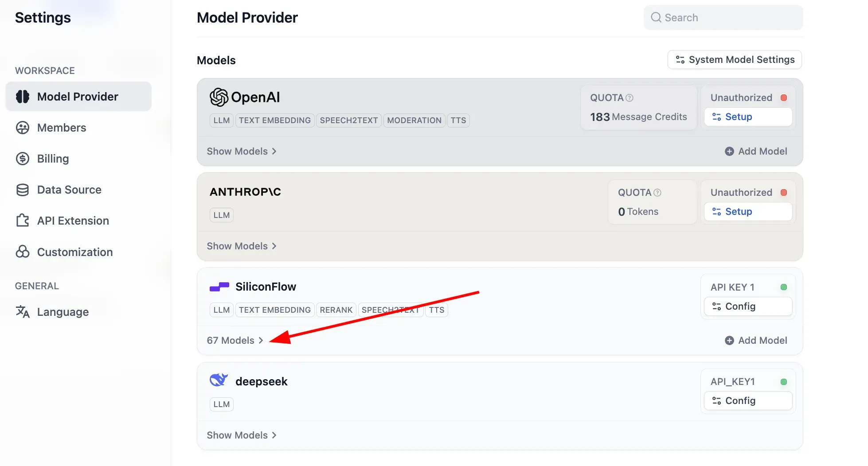Open Data Source settings

click(x=69, y=190)
